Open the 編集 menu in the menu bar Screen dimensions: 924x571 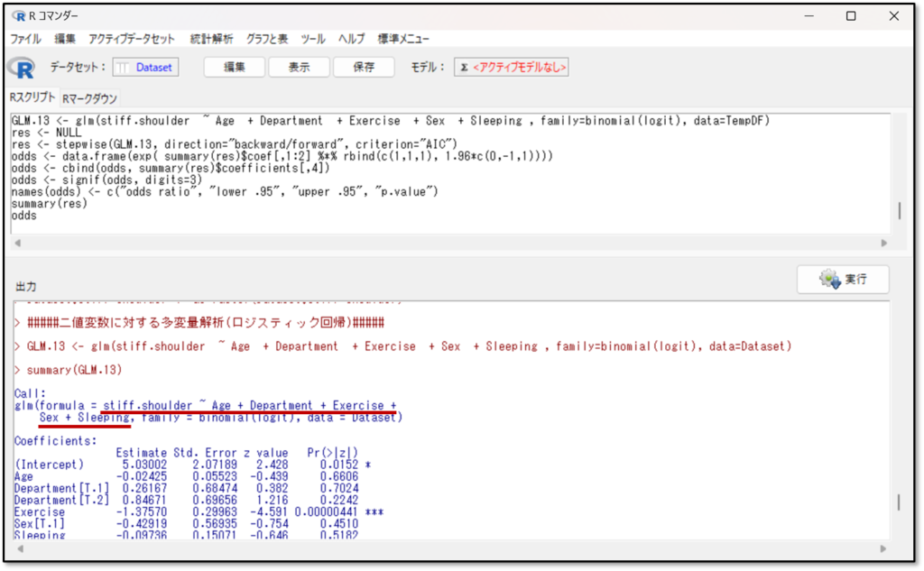[65, 40]
